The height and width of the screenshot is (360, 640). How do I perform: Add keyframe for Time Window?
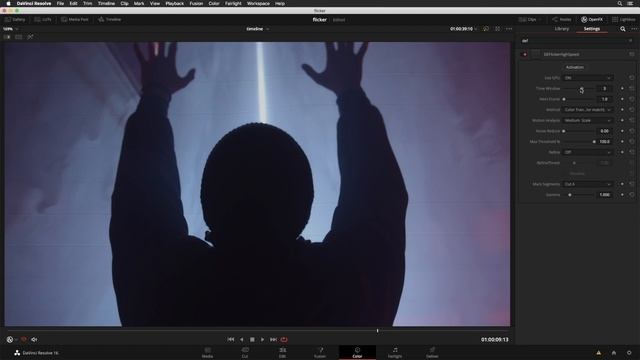coord(622,88)
